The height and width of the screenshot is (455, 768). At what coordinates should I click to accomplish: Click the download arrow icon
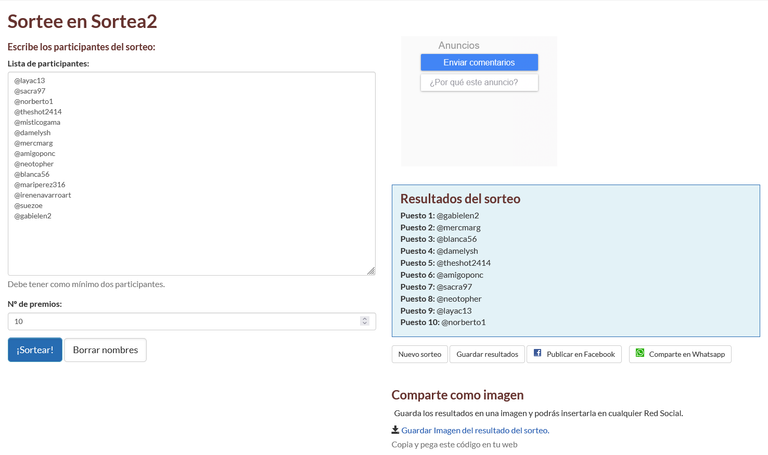pyautogui.click(x=395, y=430)
